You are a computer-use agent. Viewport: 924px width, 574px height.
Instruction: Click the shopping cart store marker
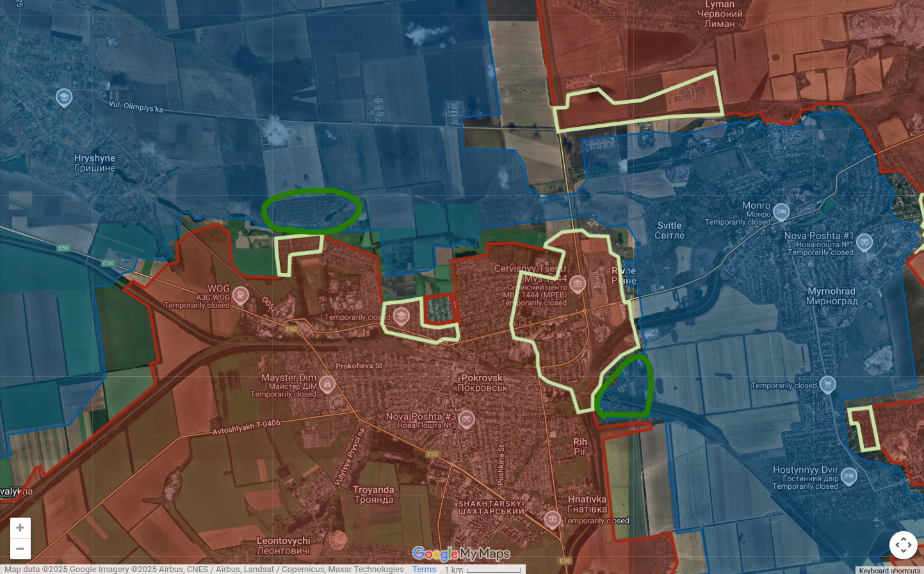pos(827,384)
